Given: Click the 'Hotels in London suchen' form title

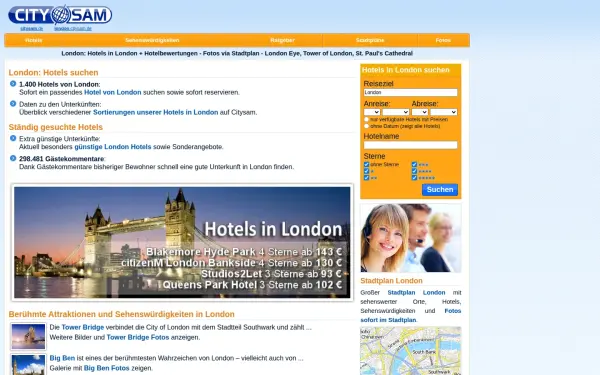Looking at the screenshot, I should (406, 70).
